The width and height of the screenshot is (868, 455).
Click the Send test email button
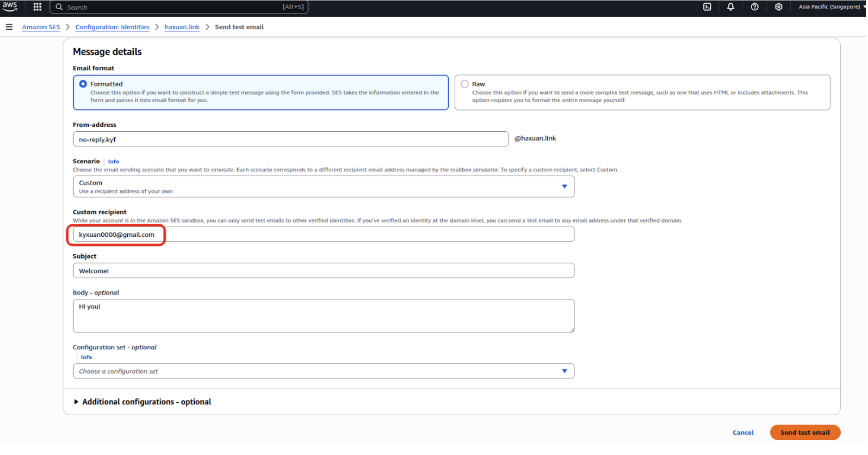(805, 432)
